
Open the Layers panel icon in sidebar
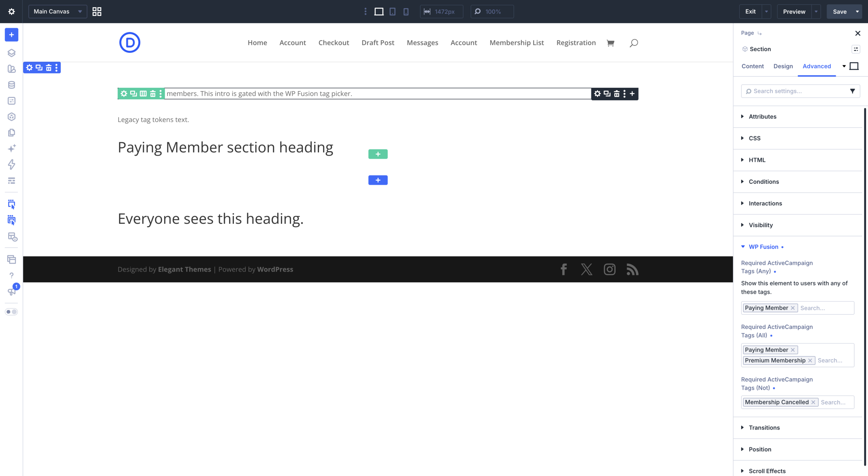point(12,53)
